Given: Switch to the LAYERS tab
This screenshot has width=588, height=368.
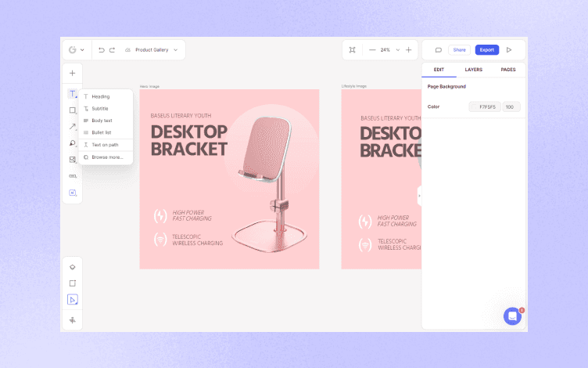Looking at the screenshot, I should (474, 70).
